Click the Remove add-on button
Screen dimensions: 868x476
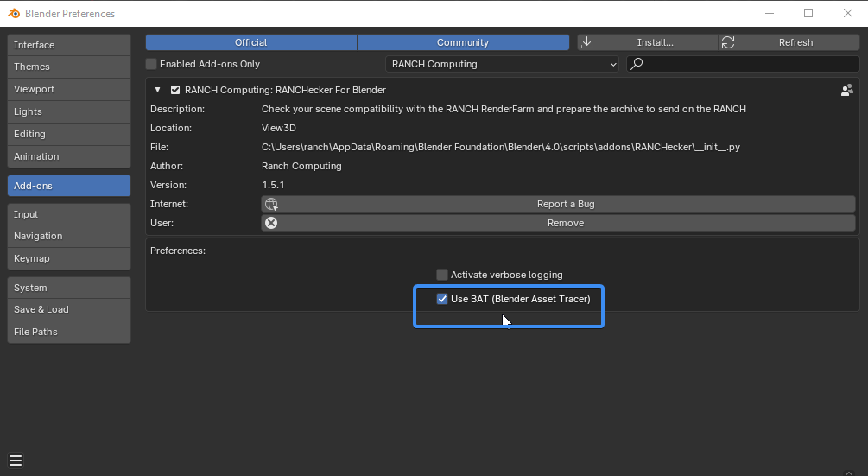pyautogui.click(x=558, y=223)
